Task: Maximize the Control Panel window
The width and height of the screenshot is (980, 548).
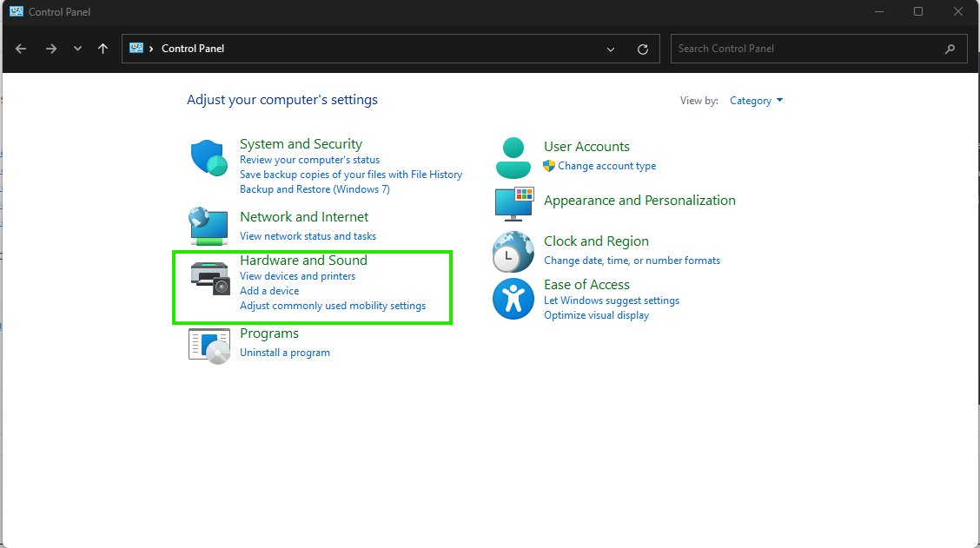Action: point(918,12)
